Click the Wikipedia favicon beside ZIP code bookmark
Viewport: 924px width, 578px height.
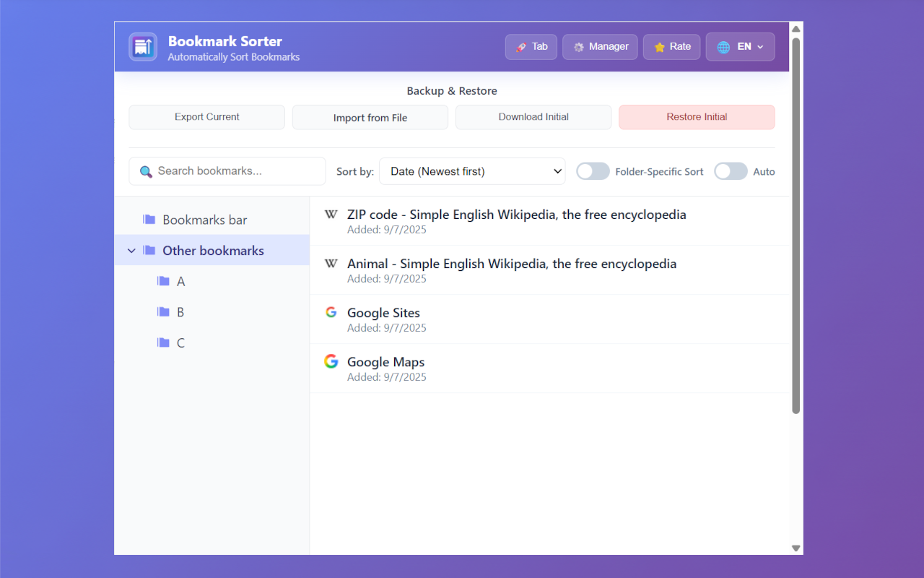tap(331, 215)
